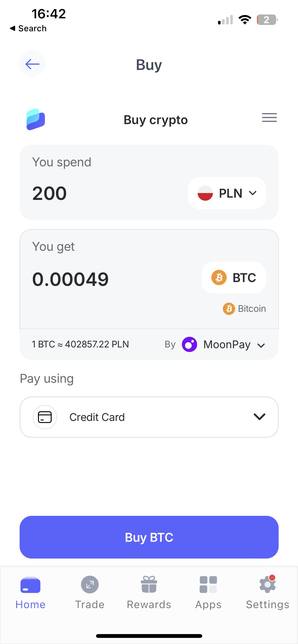This screenshot has height=644, width=298.
Task: Tap the credit card icon
Action: point(45,417)
